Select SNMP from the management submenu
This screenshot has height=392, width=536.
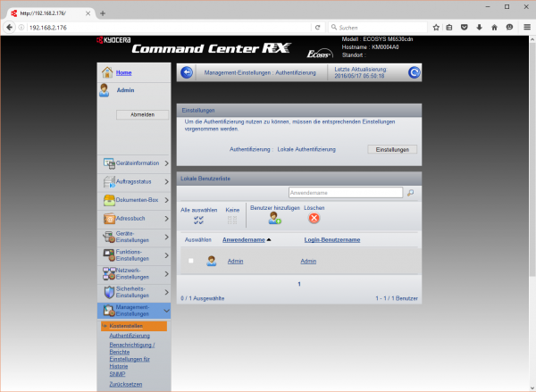pyautogui.click(x=117, y=373)
